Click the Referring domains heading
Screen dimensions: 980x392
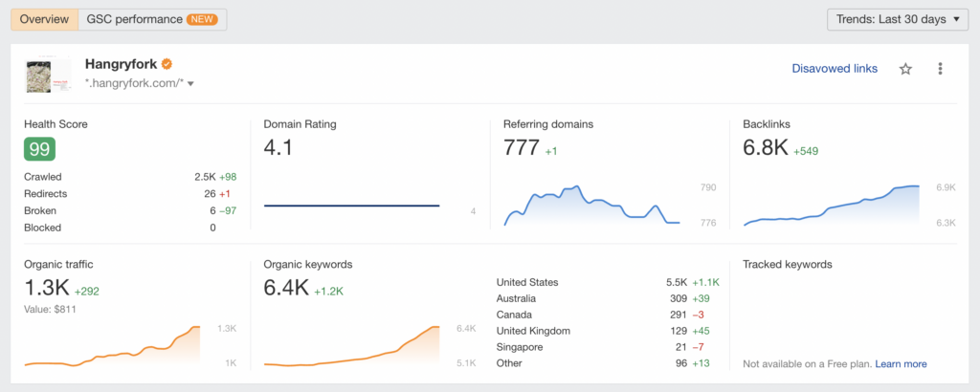tap(548, 124)
